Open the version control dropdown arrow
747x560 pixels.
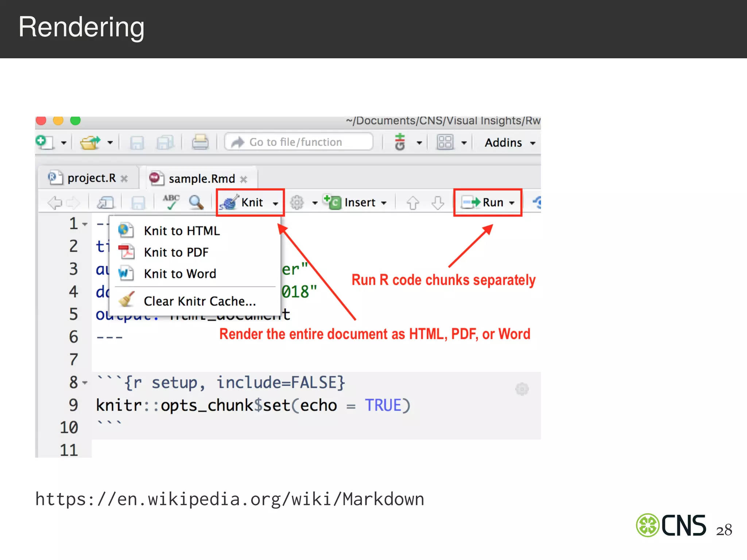pyautogui.click(x=419, y=143)
